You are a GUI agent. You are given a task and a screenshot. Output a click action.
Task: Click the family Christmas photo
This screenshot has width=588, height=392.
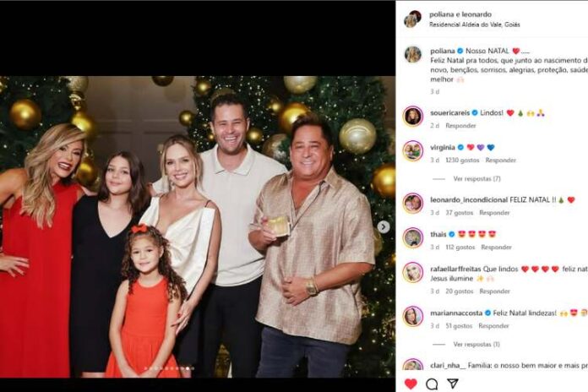[198, 226]
